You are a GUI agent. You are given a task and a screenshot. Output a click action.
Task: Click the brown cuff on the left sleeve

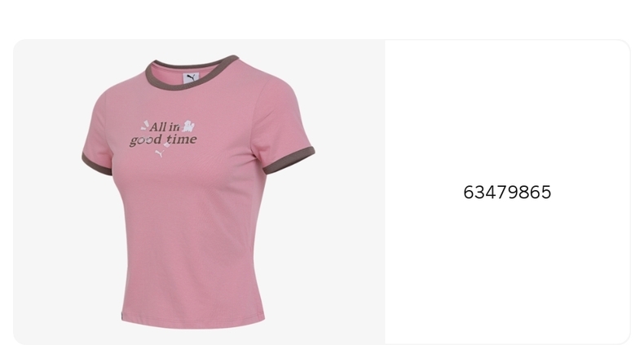pos(96,164)
